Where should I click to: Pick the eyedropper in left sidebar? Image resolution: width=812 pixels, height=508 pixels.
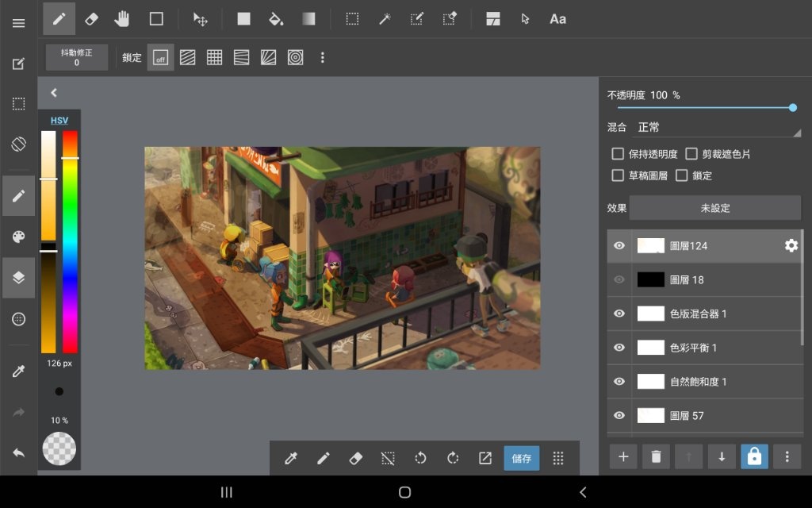click(x=19, y=371)
